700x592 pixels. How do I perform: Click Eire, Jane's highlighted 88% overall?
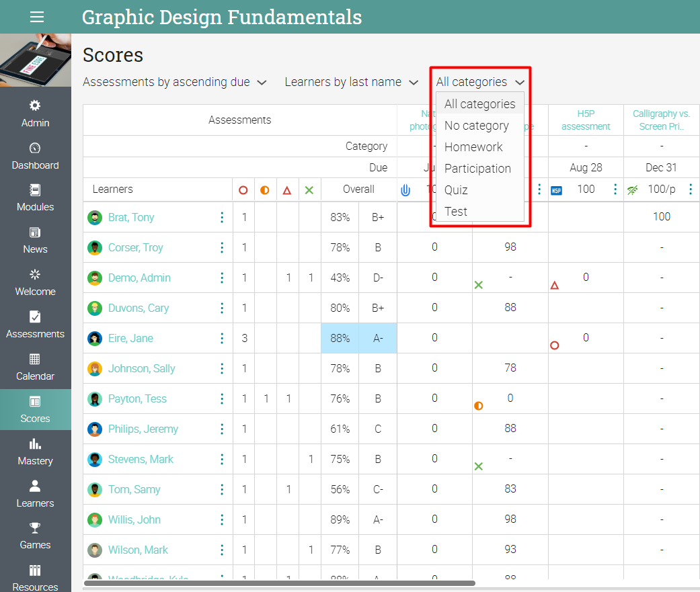[340, 338]
